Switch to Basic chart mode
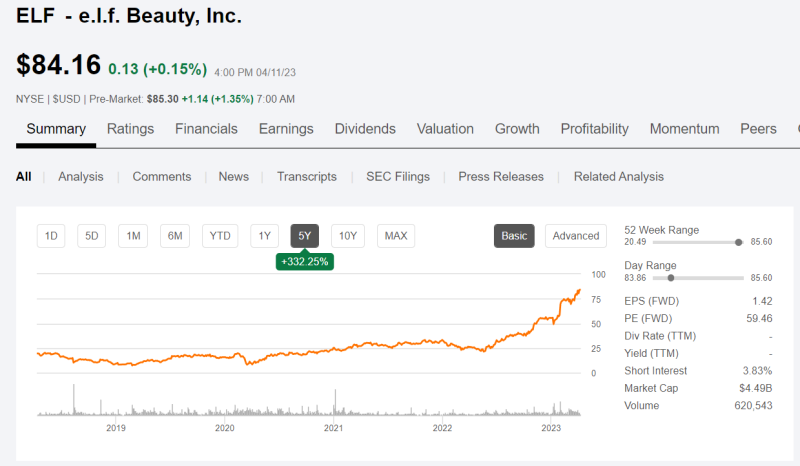The height and width of the screenshot is (466, 800). 514,236
